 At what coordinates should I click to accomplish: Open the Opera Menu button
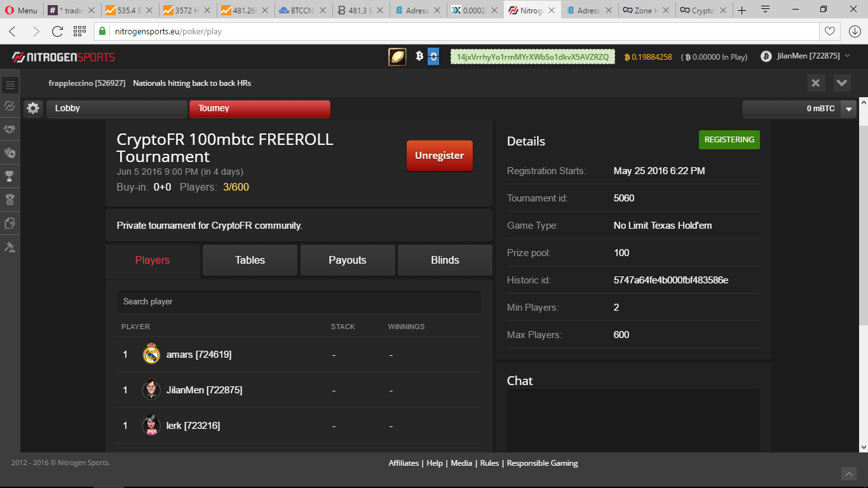21,10
